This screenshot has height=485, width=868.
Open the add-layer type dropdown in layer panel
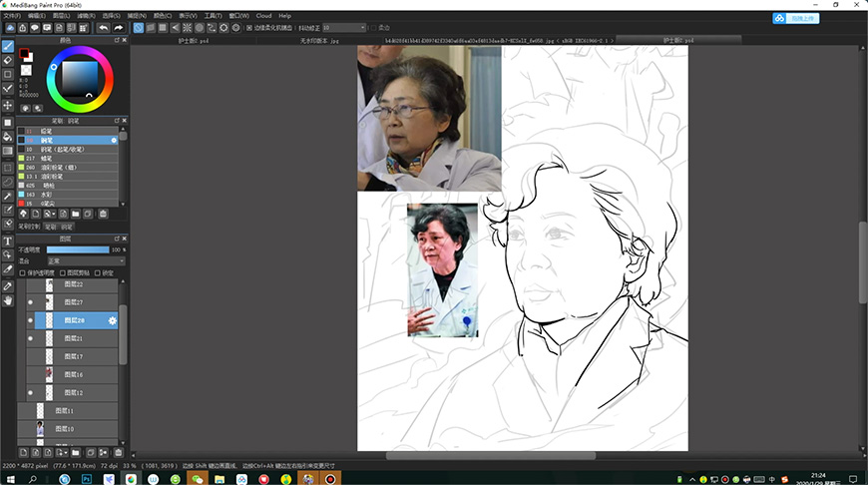point(67,453)
